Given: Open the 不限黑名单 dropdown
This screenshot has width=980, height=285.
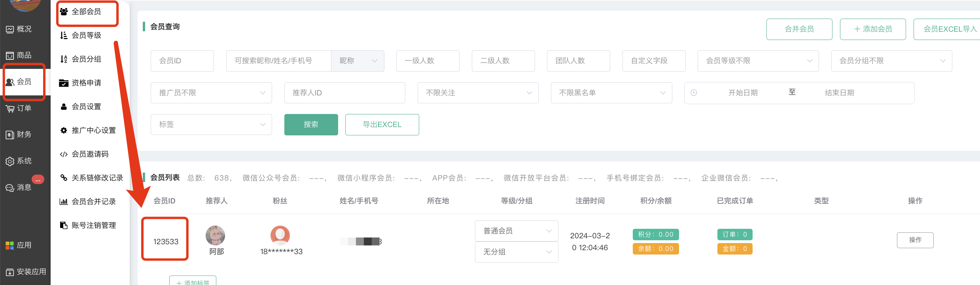Looking at the screenshot, I should point(611,93).
